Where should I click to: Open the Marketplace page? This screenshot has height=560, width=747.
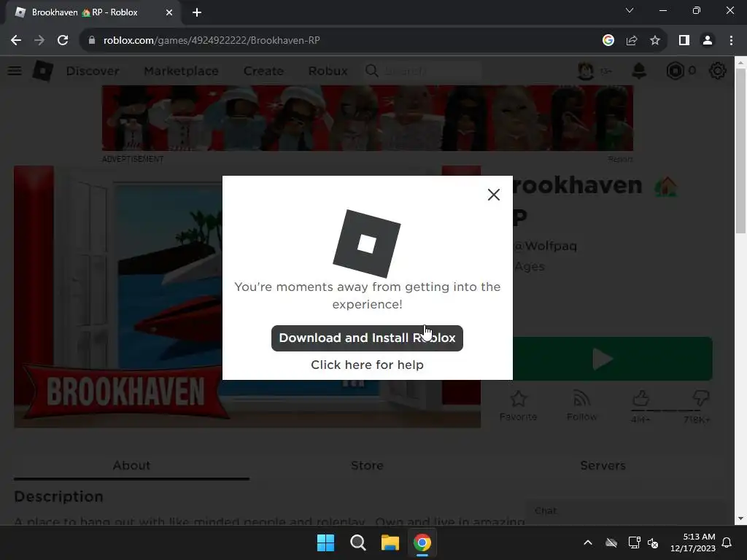click(181, 71)
